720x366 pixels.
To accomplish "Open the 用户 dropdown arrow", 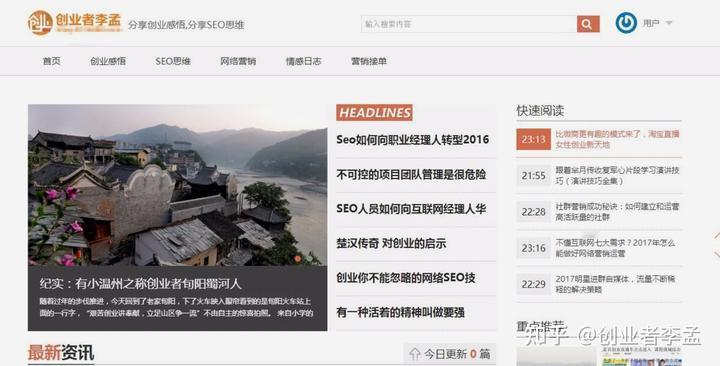I will click(669, 23).
